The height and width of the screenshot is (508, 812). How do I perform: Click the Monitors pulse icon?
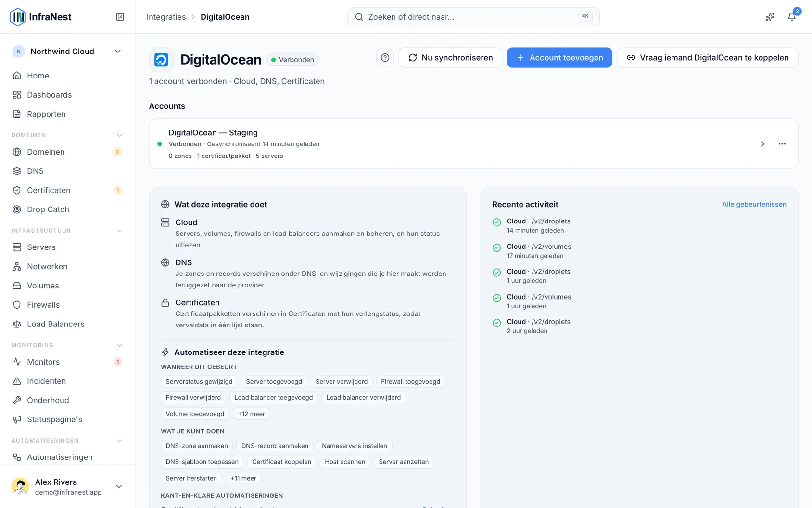(x=17, y=362)
